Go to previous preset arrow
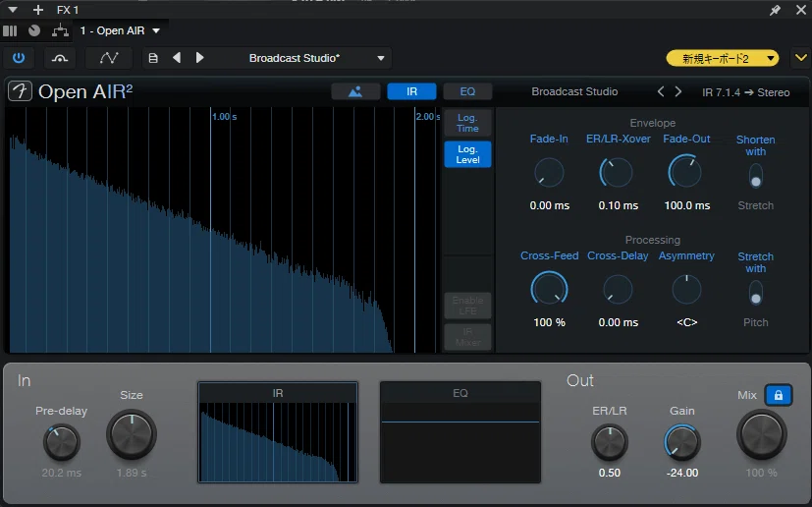 pyautogui.click(x=177, y=58)
